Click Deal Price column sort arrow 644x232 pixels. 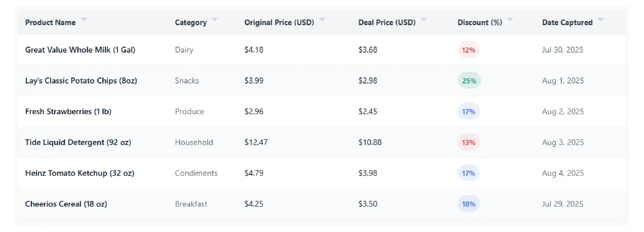[424, 20]
